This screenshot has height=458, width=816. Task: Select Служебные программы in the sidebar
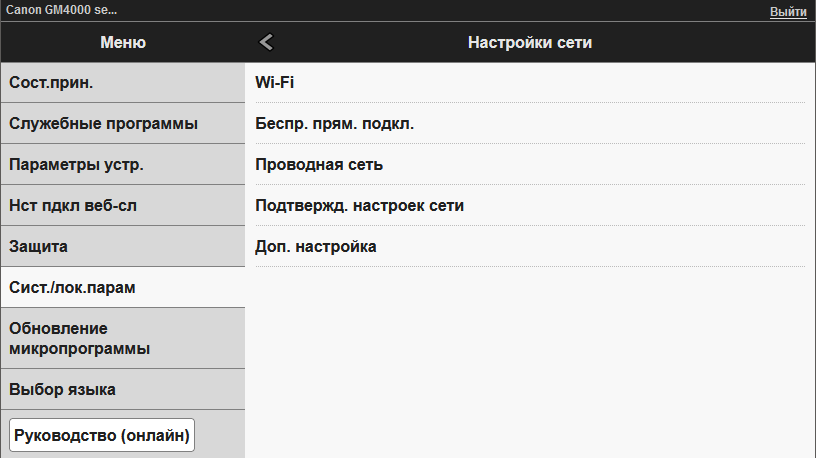tap(122, 124)
